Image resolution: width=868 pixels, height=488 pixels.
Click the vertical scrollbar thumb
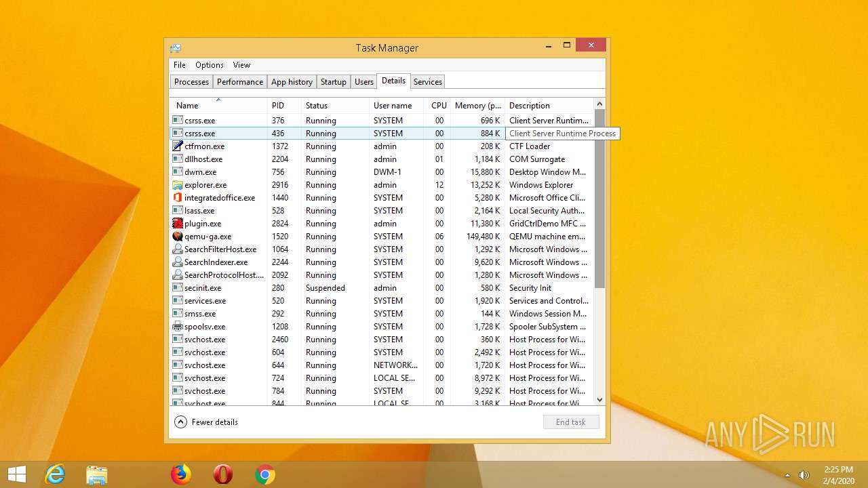pos(599,199)
